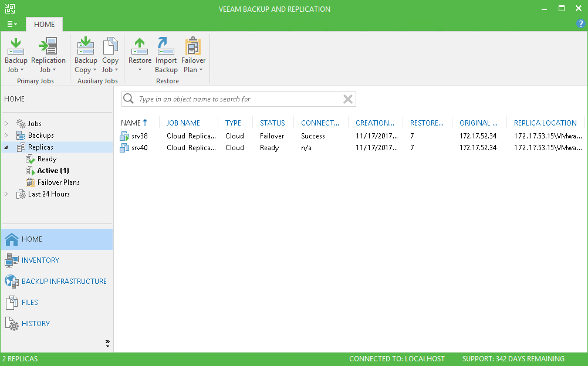The width and height of the screenshot is (588, 366).
Task: Select the HOME ribbon tab
Action: pyautogui.click(x=44, y=25)
